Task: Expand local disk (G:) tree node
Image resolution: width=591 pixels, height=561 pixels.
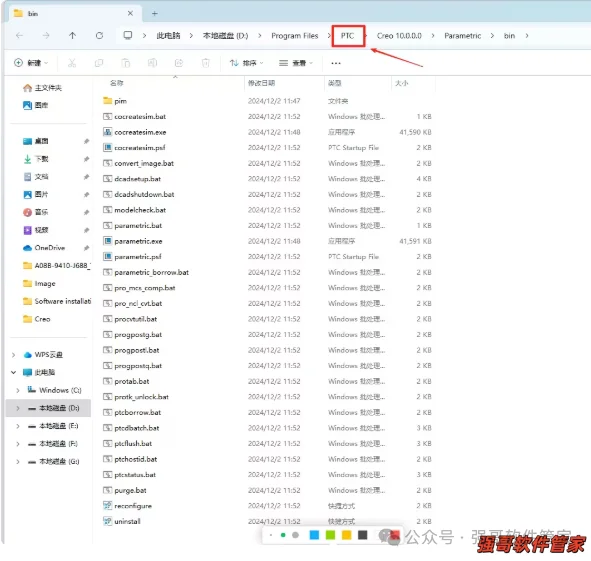Action: click(18, 461)
